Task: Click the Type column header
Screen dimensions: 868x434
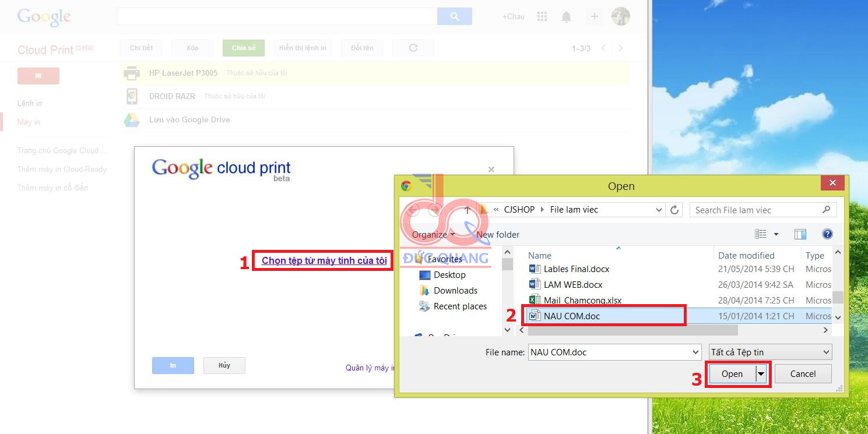Action: (816, 255)
